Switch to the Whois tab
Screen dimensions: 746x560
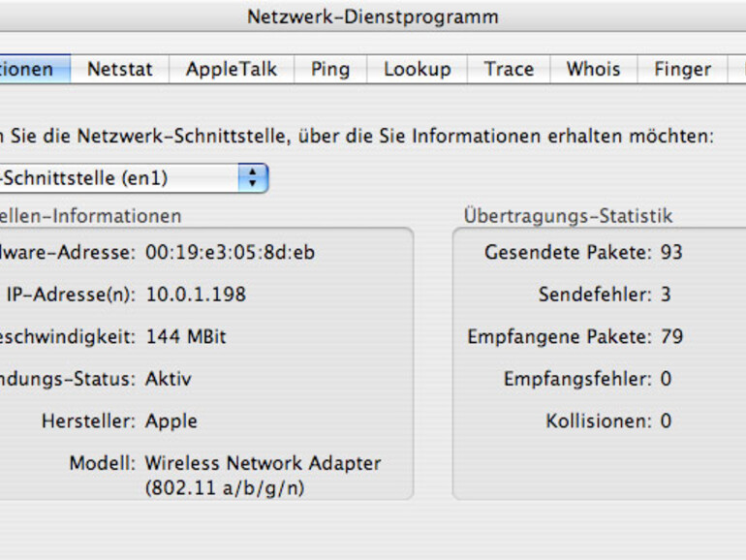[x=593, y=69]
